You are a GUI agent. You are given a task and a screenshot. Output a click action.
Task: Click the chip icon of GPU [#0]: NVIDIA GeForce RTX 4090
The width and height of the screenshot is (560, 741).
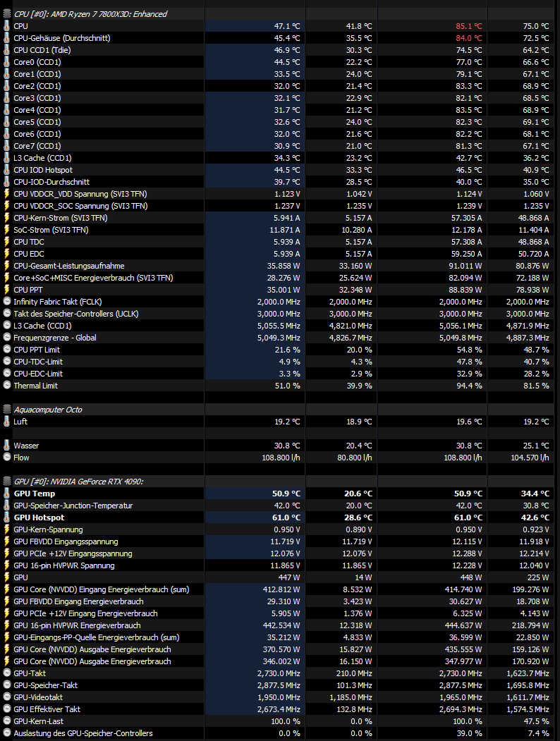[6, 482]
